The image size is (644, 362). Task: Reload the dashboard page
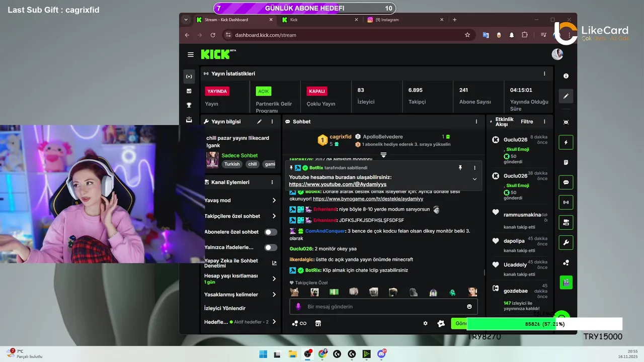213,35
